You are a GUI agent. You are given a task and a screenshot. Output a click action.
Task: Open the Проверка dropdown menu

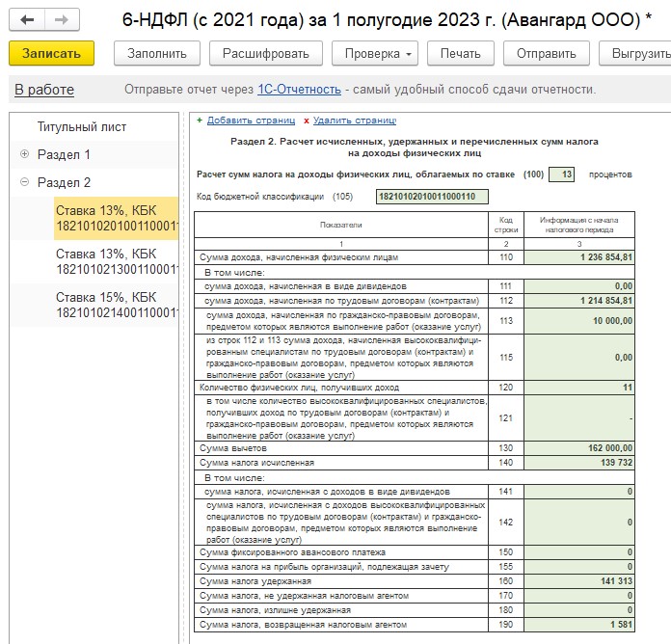(375, 53)
